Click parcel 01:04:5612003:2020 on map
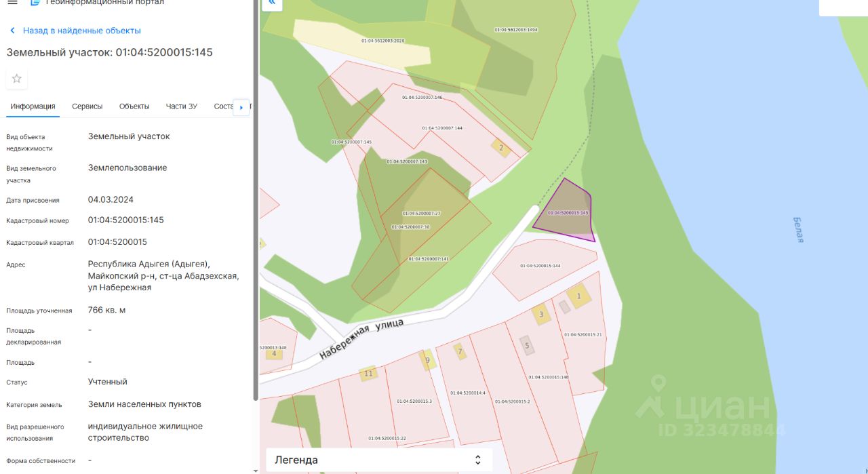Image resolution: width=868 pixels, height=474 pixels. [x=383, y=41]
